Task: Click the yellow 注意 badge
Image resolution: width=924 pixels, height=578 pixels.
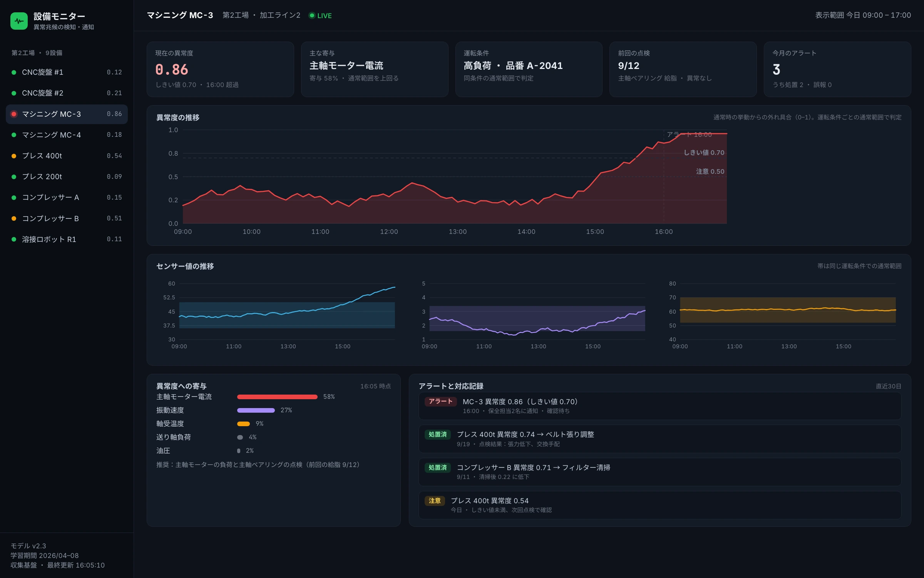Action: click(435, 501)
